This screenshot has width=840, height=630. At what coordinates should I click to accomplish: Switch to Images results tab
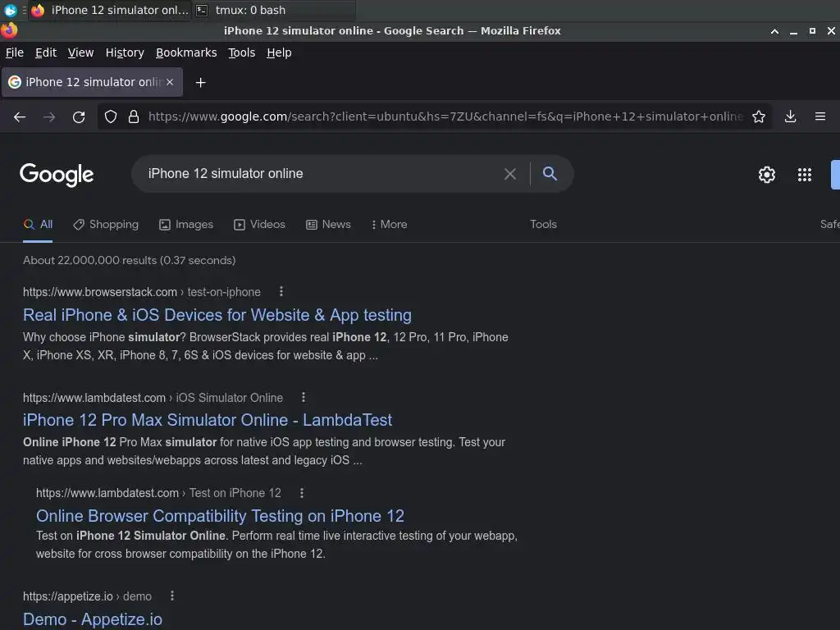[186, 225]
